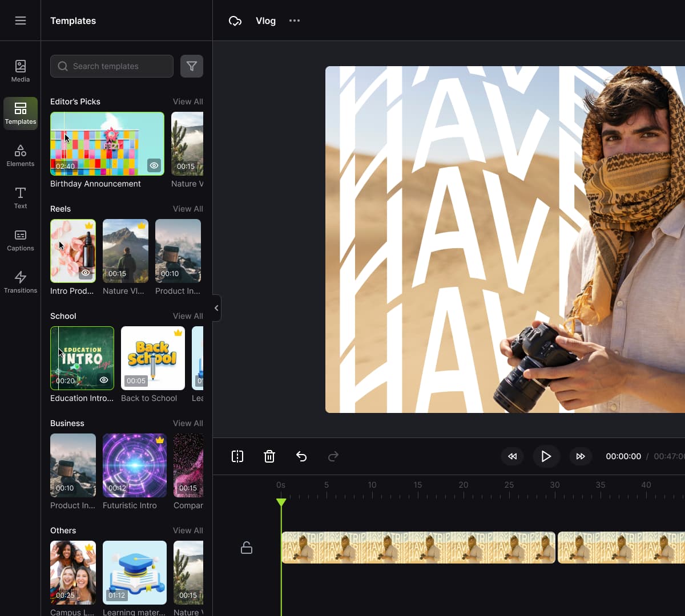The height and width of the screenshot is (616, 685).
Task: Click the cloud sync icon
Action: click(235, 21)
